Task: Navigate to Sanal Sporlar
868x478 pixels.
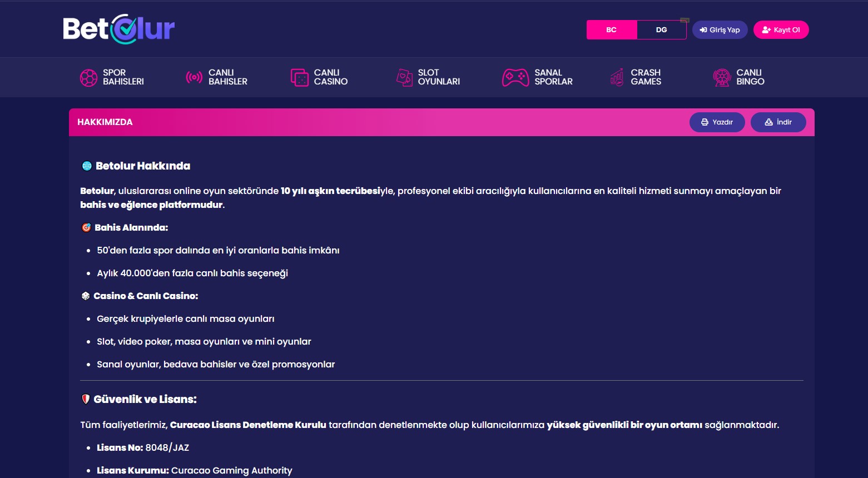Action: (x=537, y=77)
